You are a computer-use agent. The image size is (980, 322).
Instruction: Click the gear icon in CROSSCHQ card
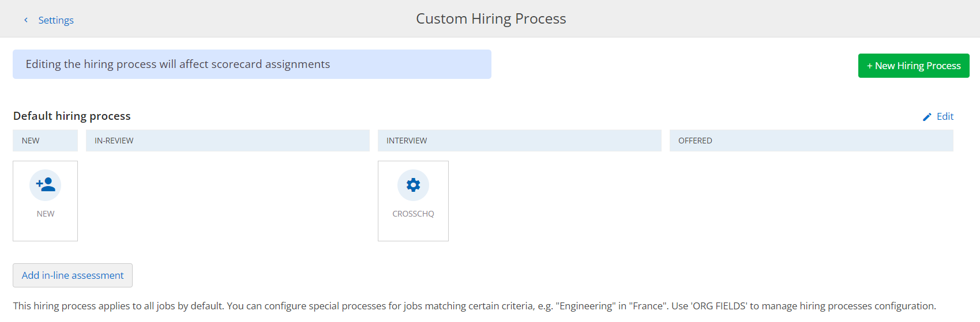tap(413, 185)
